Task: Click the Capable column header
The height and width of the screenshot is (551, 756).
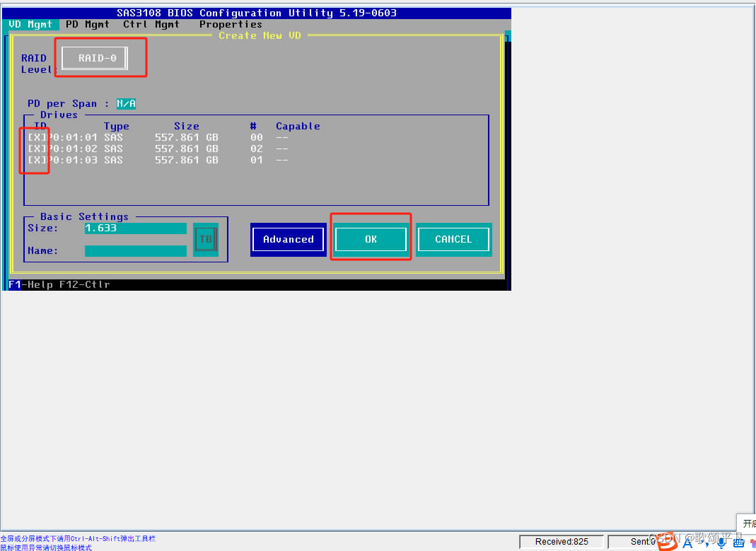Action: click(298, 127)
